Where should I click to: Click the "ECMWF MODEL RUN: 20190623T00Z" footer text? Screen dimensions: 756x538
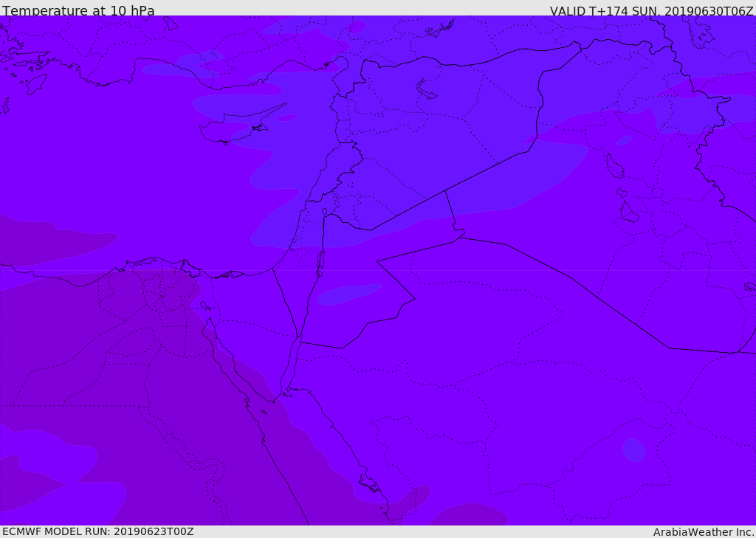point(98,532)
